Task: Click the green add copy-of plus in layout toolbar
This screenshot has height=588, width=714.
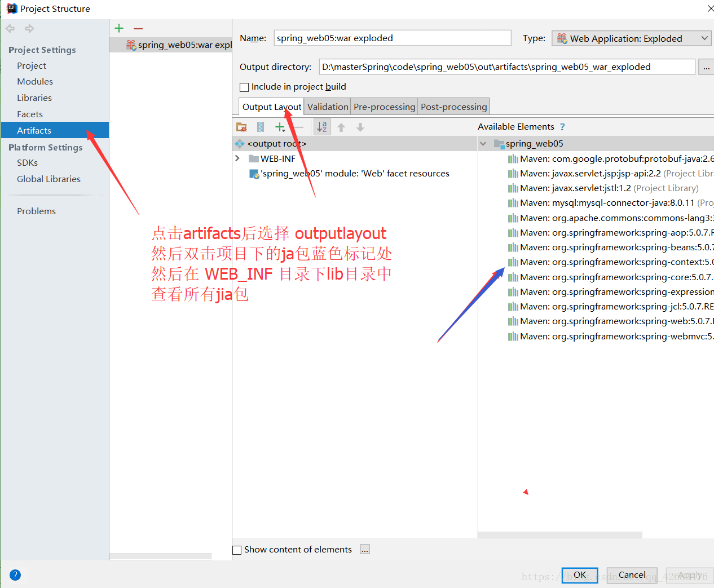Action: tap(280, 127)
